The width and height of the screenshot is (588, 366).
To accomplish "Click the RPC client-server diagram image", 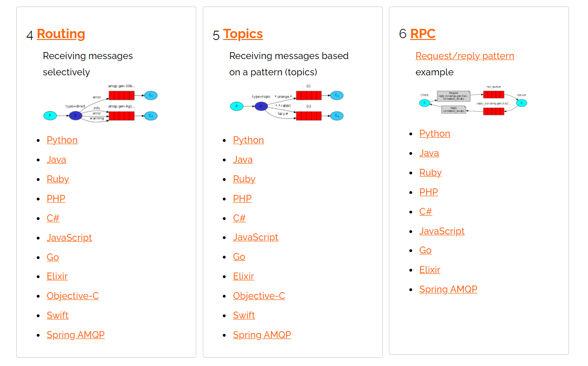I will coord(473,102).
